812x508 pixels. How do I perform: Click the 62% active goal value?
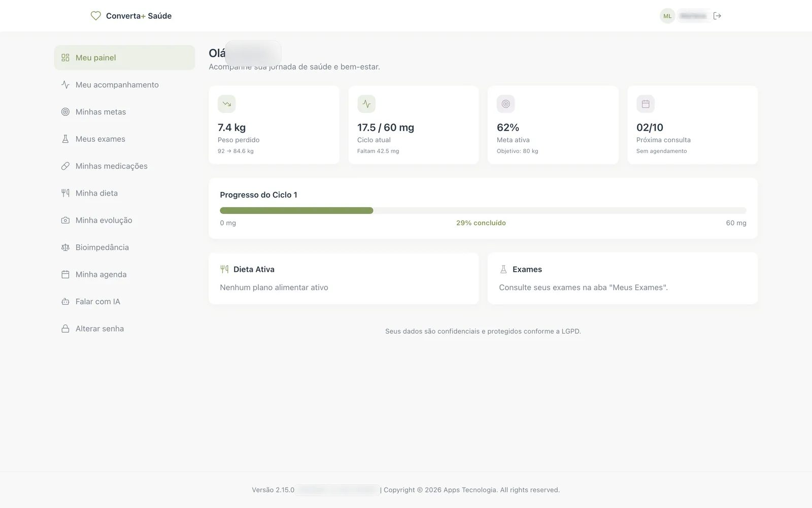point(508,128)
